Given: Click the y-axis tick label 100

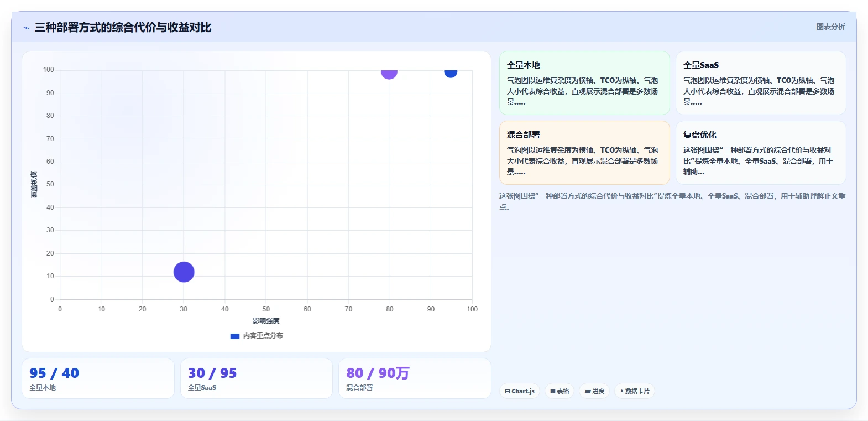Looking at the screenshot, I should coord(49,70).
